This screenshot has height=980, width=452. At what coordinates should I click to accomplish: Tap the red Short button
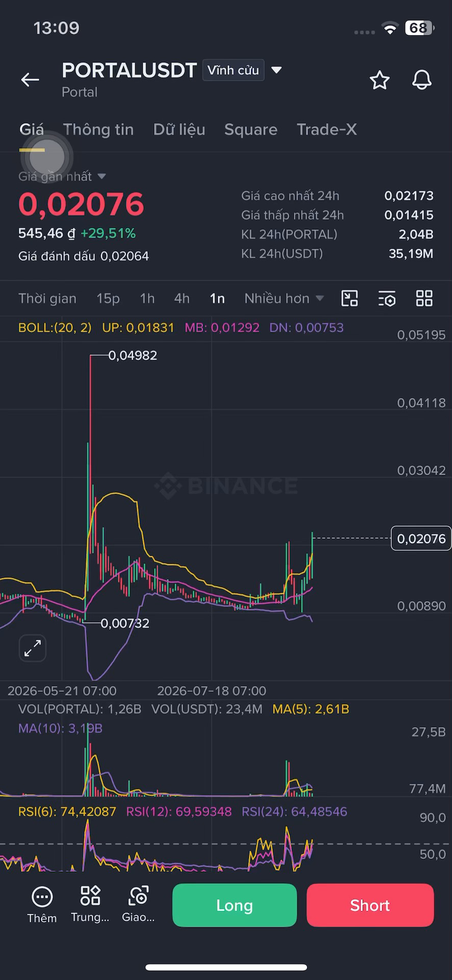(370, 905)
